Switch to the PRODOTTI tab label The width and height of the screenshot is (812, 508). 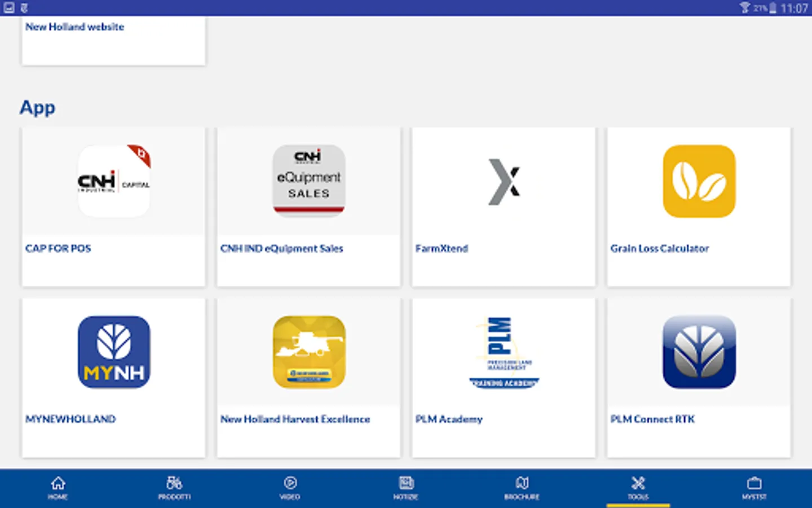tap(174, 497)
